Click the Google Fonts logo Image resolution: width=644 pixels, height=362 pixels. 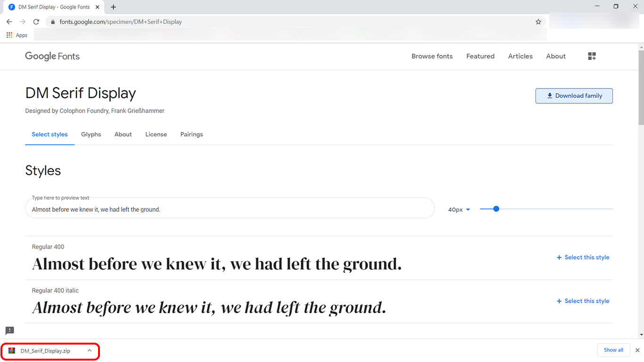[x=52, y=56]
